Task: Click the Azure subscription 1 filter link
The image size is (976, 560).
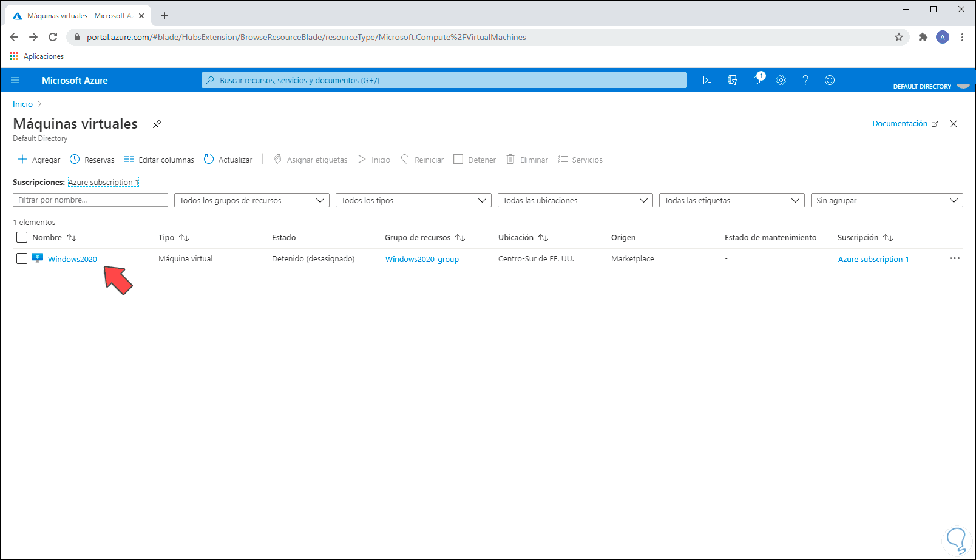Action: click(103, 182)
